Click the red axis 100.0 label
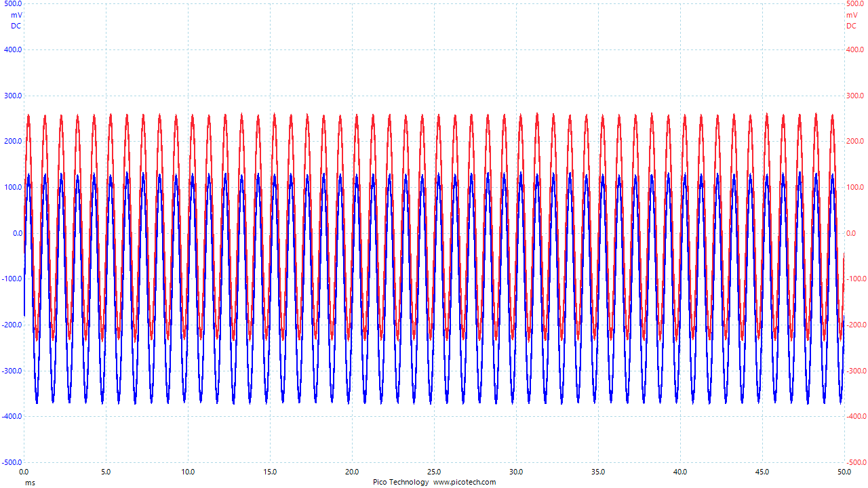This screenshot has width=868, height=488. pos(855,187)
